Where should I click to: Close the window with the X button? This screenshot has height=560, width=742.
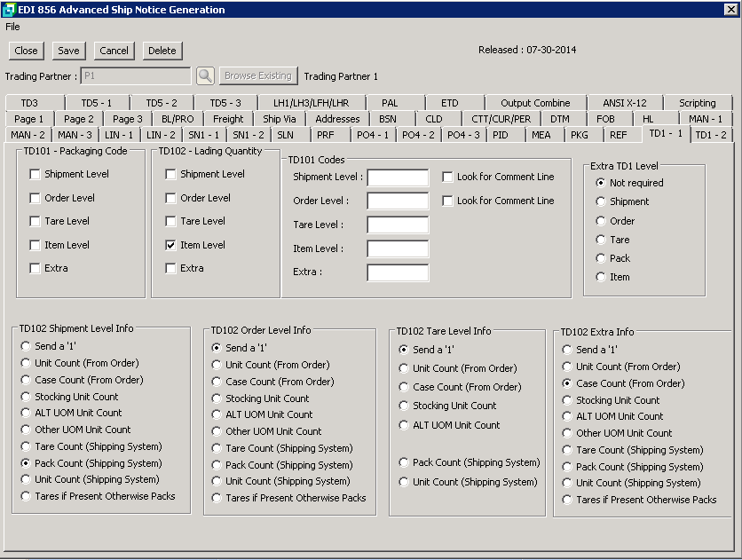point(732,10)
